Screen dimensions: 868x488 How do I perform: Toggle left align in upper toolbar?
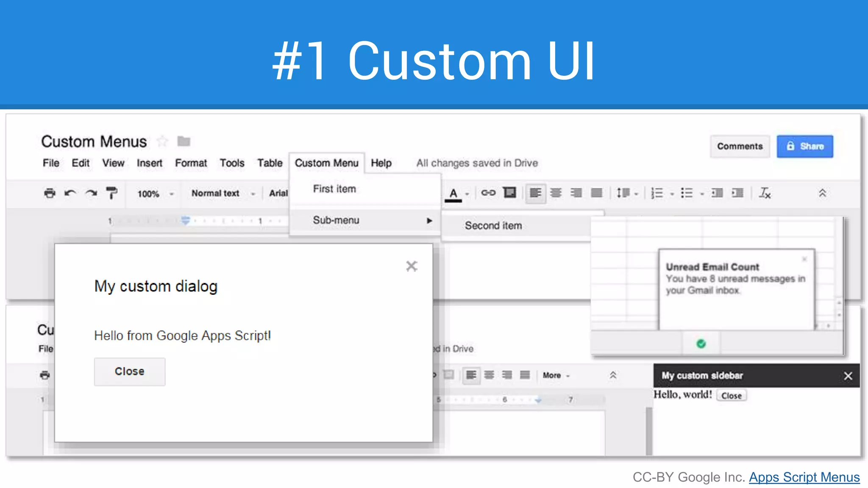[x=535, y=193]
